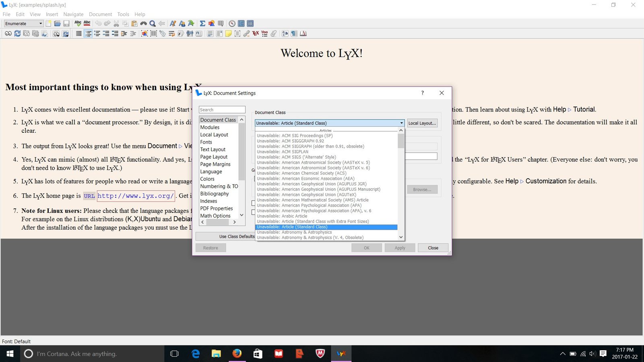644x362 pixels.
Task: Open the File menu
Action: point(6,14)
